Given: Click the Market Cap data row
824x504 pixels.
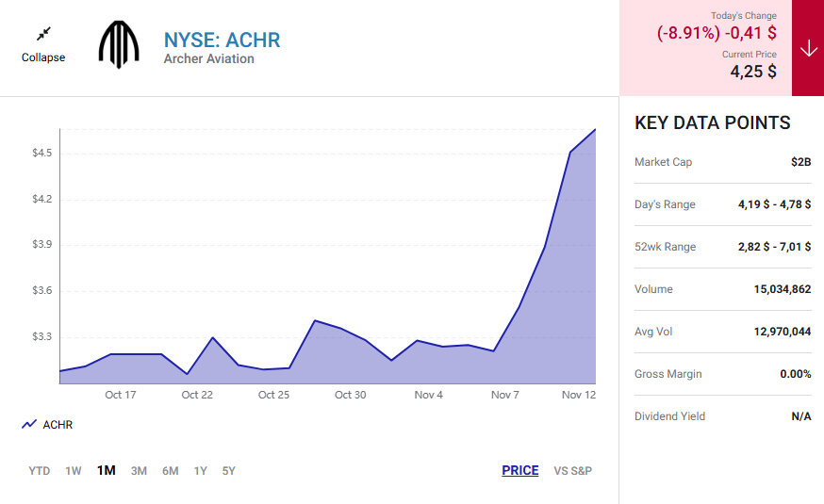Looking at the screenshot, I should 722,162.
